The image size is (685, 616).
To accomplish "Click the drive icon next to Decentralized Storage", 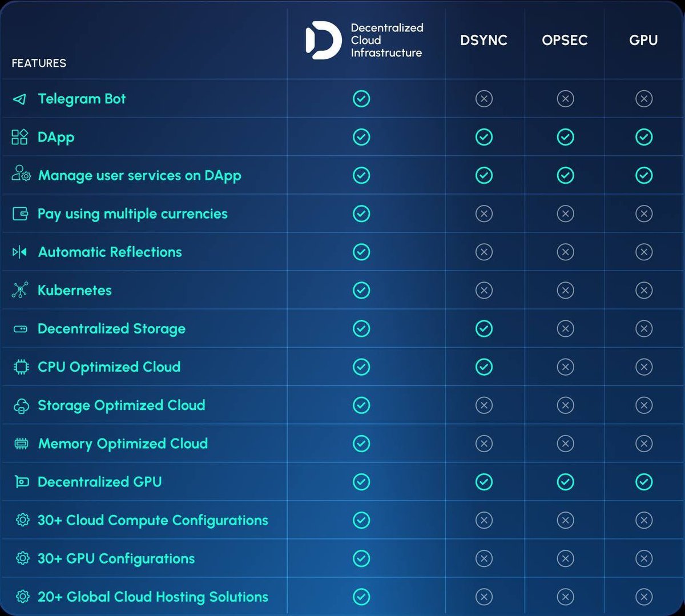I will click(20, 329).
